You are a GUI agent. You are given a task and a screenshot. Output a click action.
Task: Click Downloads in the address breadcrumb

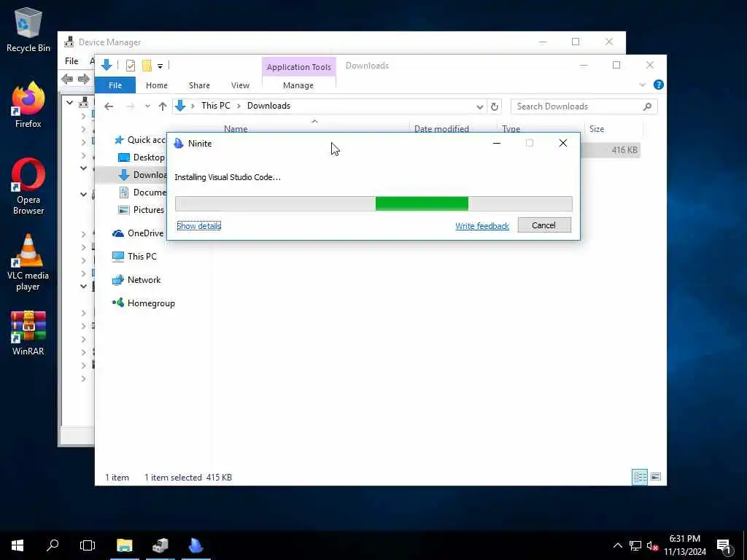268,106
